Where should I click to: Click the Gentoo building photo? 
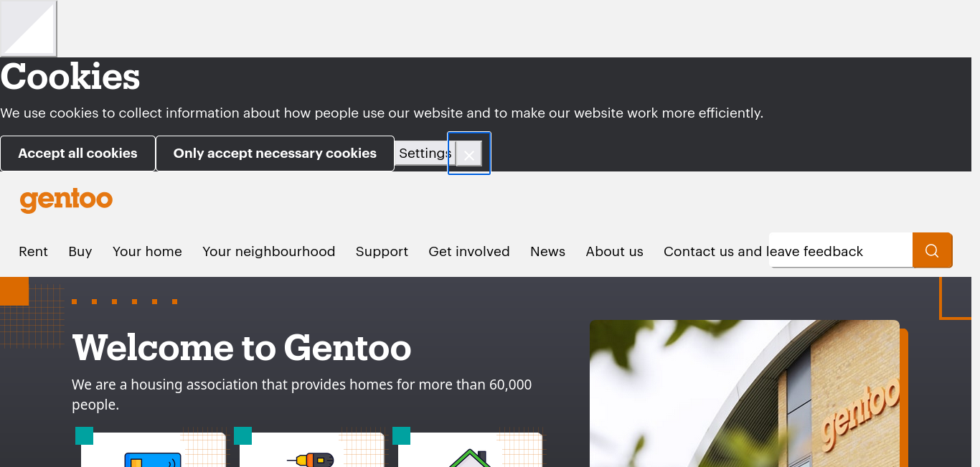(744, 393)
